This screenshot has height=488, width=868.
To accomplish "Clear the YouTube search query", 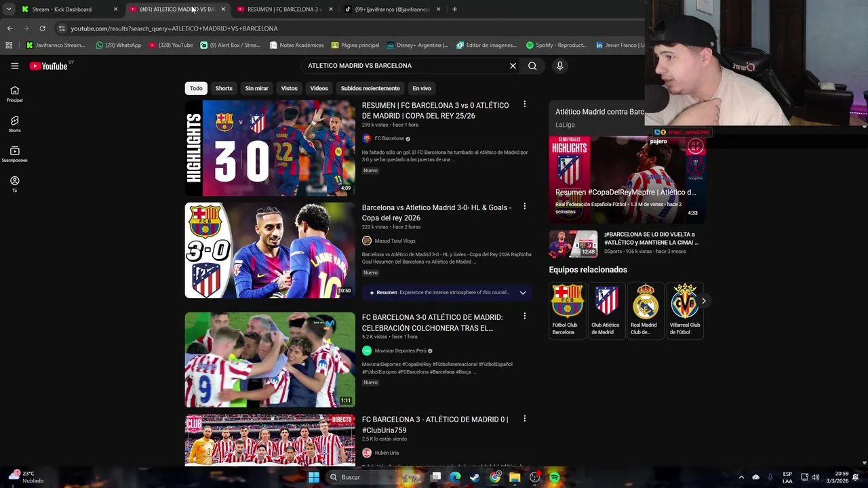I will coord(513,66).
